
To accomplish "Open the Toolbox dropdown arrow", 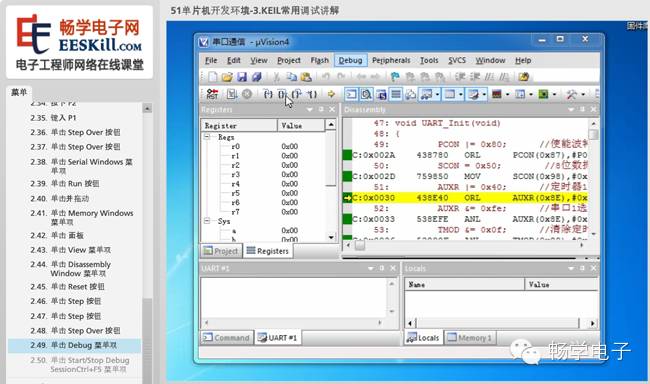I will [x=583, y=95].
